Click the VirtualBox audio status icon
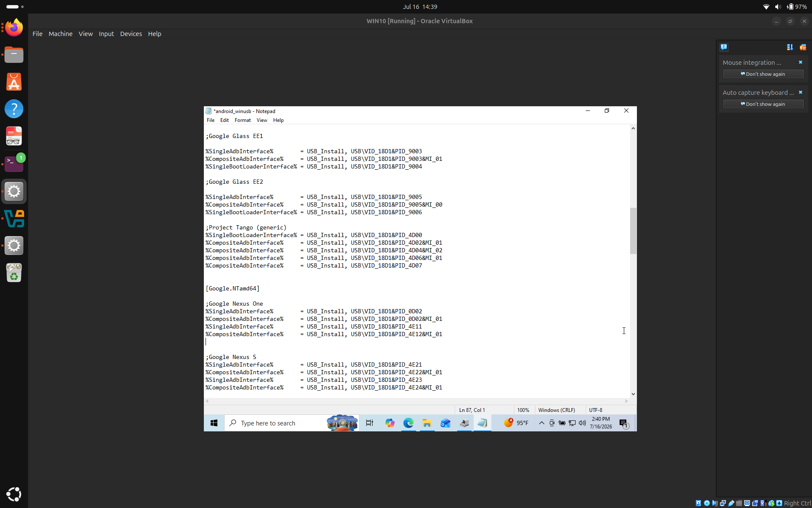The width and height of the screenshot is (812, 508). (x=715, y=503)
